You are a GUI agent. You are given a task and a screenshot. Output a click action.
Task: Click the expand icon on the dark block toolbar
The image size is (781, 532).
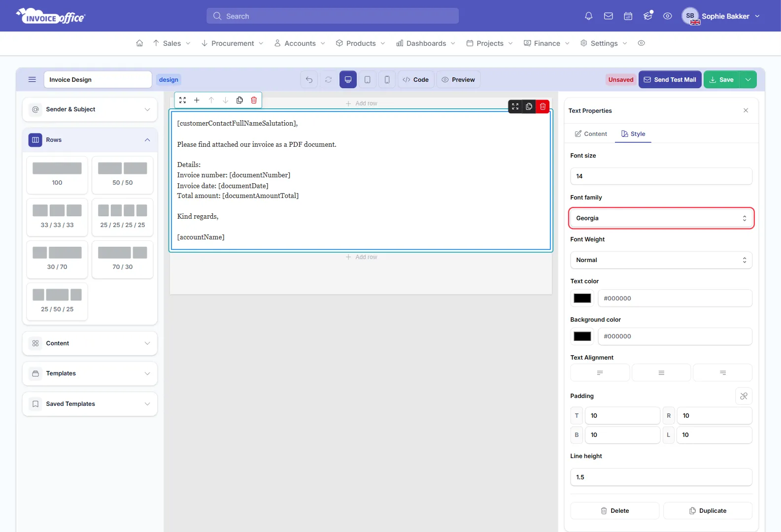pyautogui.click(x=515, y=106)
